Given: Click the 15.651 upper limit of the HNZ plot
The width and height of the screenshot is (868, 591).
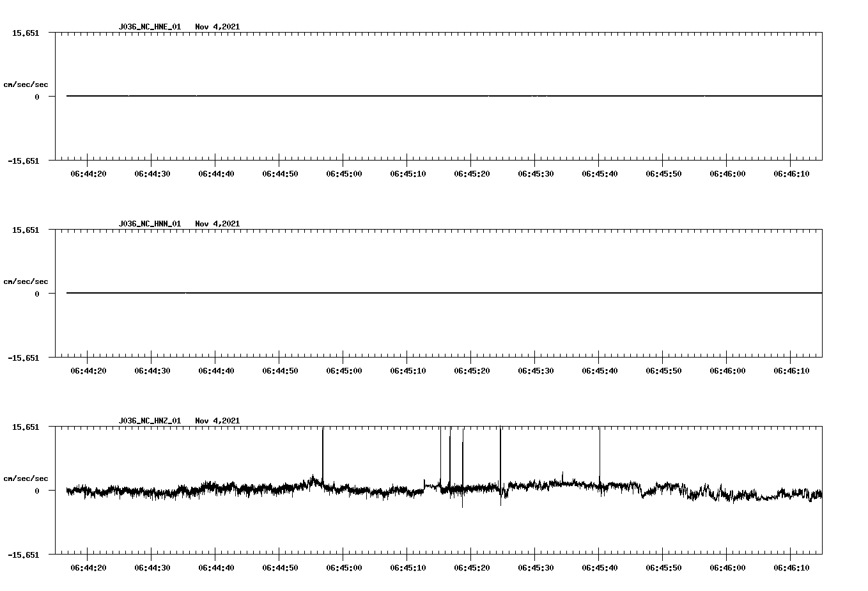Looking at the screenshot, I should 26,427.
